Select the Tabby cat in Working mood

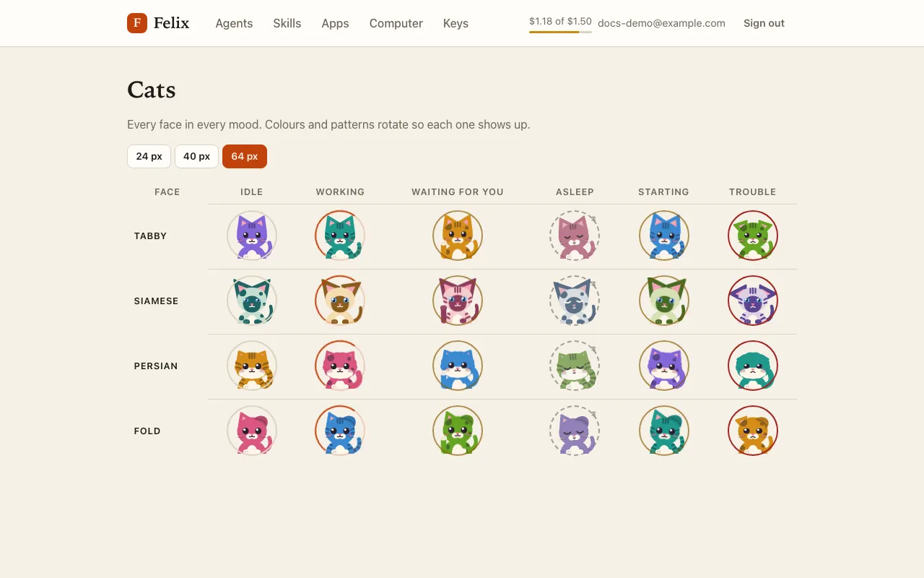click(x=340, y=236)
